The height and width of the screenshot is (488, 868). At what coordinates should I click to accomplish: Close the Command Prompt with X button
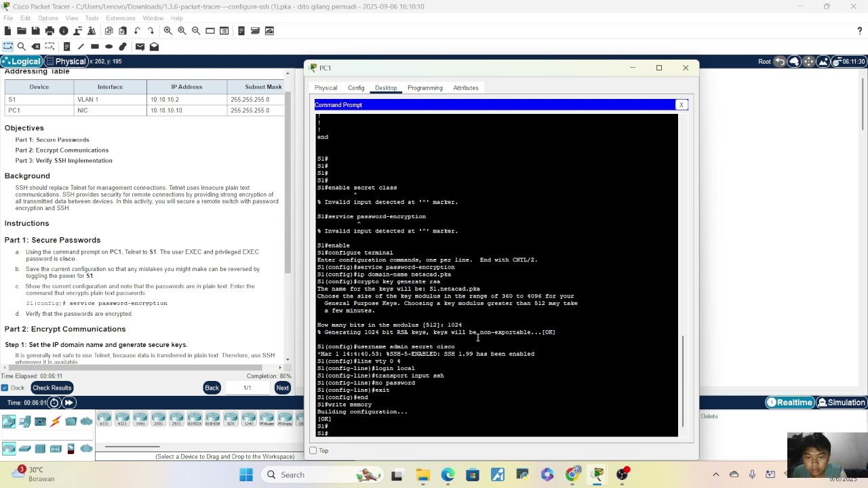pyautogui.click(x=681, y=105)
